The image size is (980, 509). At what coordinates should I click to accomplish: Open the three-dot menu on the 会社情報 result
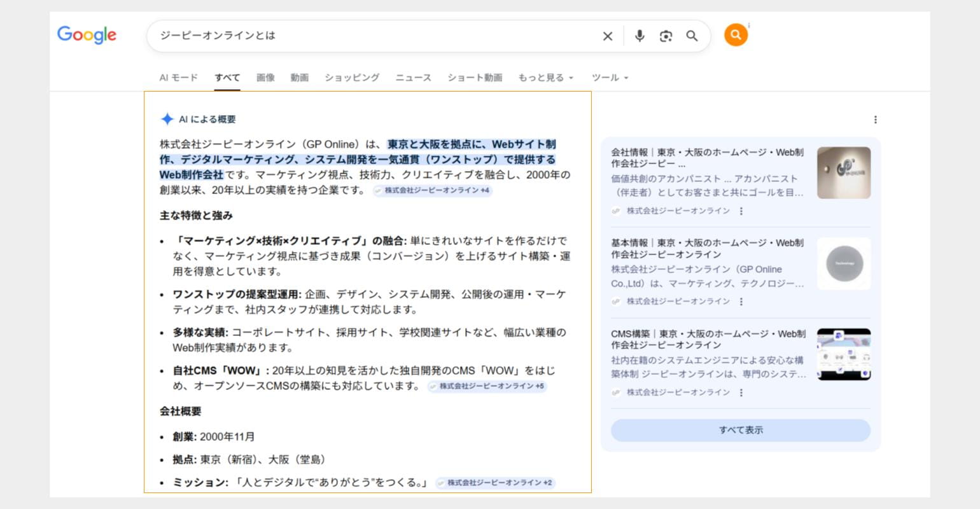click(740, 211)
